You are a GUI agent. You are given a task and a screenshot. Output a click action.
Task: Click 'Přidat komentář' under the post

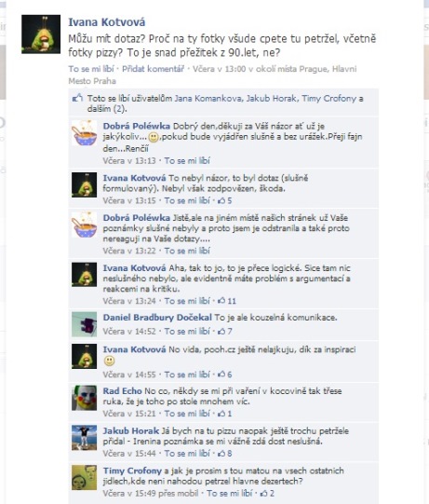(x=154, y=69)
